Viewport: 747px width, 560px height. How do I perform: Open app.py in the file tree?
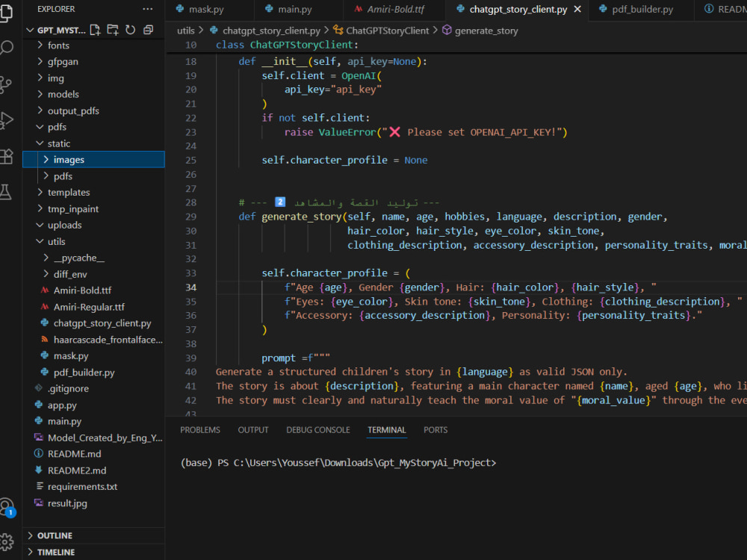94,405
